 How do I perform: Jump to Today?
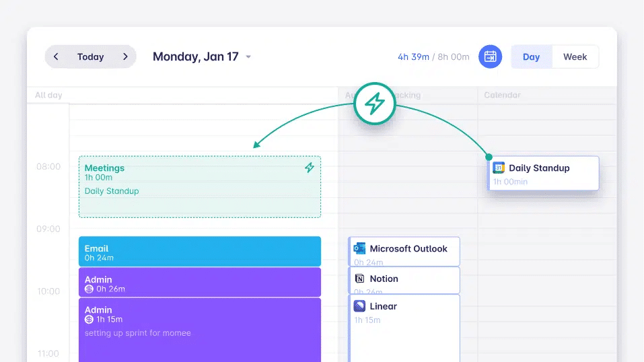(90, 57)
